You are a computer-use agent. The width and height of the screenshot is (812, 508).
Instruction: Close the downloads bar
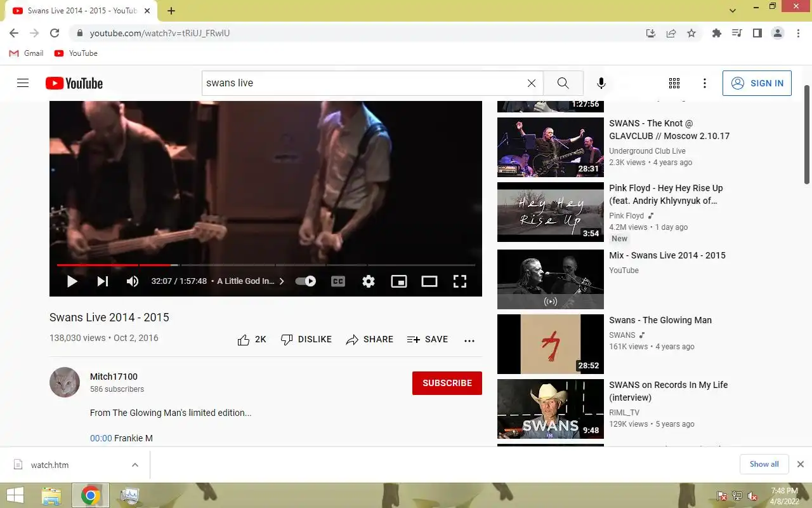pyautogui.click(x=801, y=464)
